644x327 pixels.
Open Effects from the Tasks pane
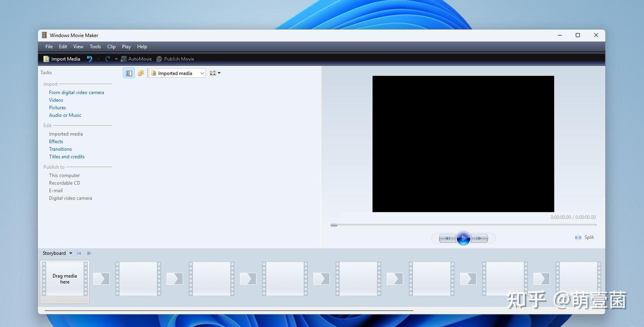click(x=56, y=142)
